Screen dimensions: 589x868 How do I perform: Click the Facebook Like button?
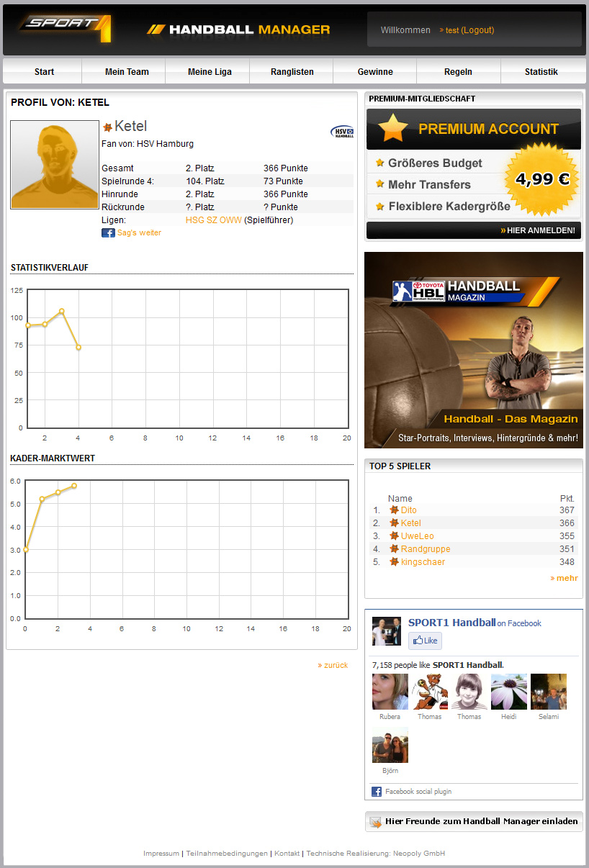point(425,641)
